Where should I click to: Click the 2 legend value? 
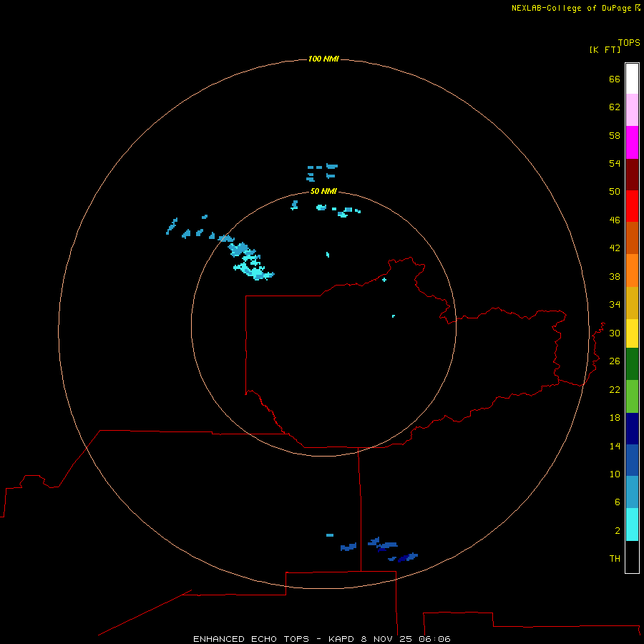[x=618, y=531]
